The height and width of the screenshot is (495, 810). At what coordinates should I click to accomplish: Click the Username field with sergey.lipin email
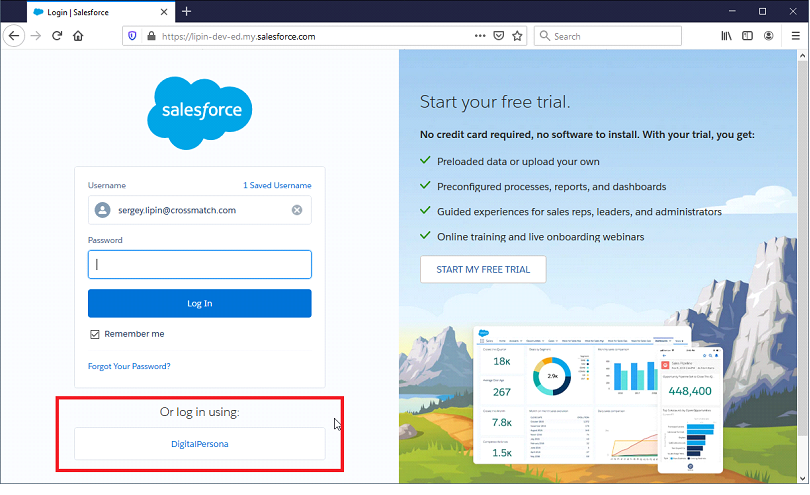199,210
